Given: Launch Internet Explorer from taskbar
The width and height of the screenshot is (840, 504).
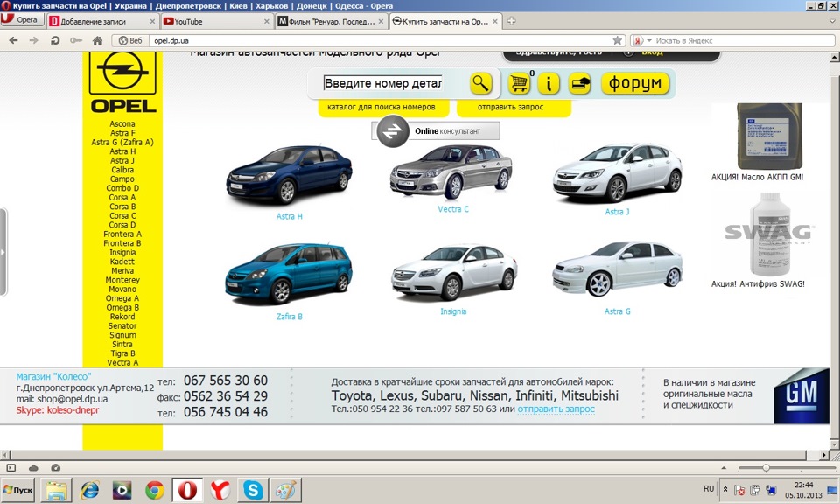Looking at the screenshot, I should [89, 490].
